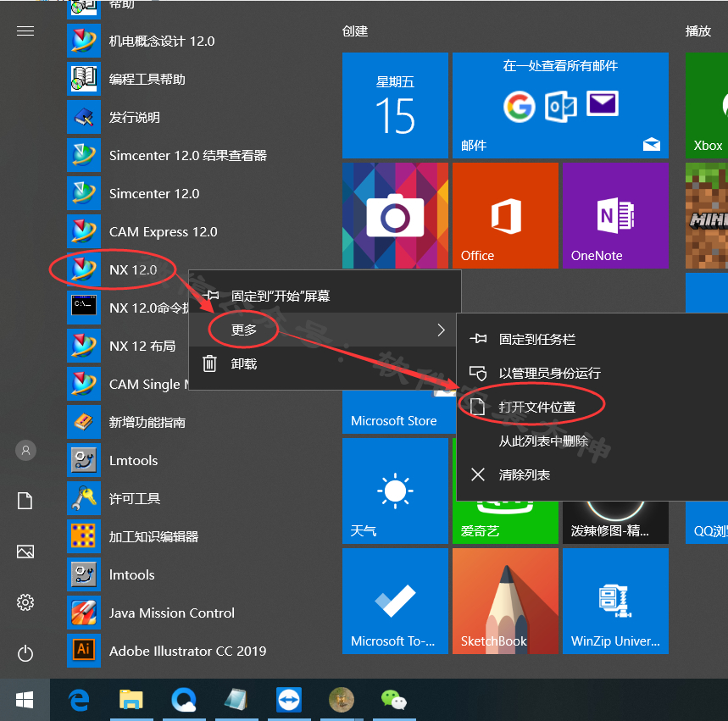
Task: Open the WinZip Universal tile
Action: (x=615, y=601)
